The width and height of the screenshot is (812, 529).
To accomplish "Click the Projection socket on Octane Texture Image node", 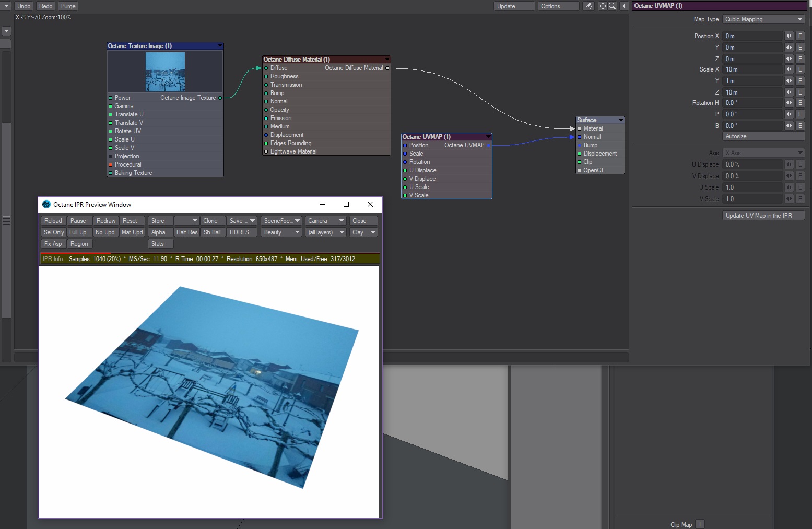I will tap(110, 156).
